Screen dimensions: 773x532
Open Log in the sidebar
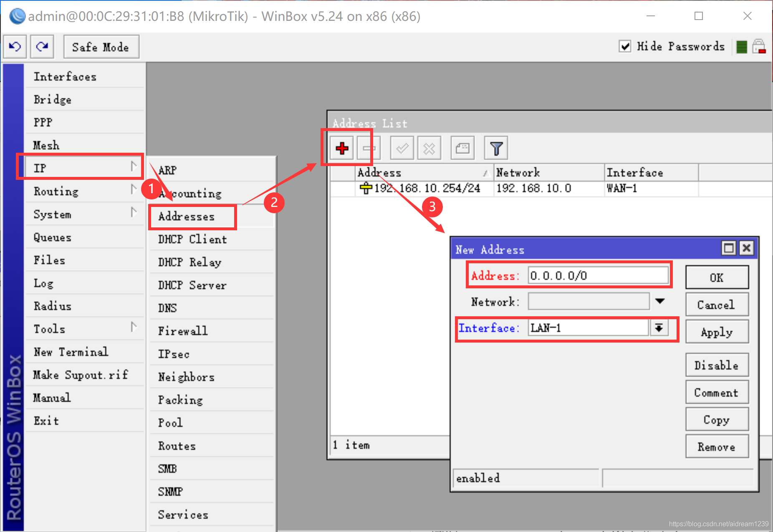85,283
